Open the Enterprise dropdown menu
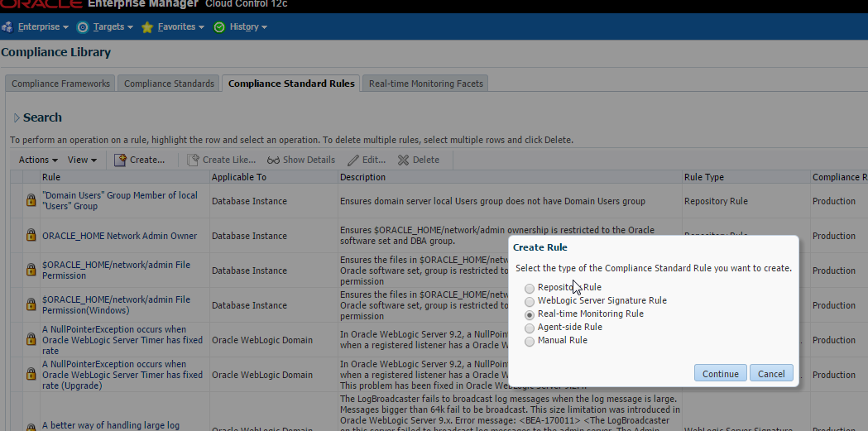The image size is (868, 431). (x=43, y=27)
